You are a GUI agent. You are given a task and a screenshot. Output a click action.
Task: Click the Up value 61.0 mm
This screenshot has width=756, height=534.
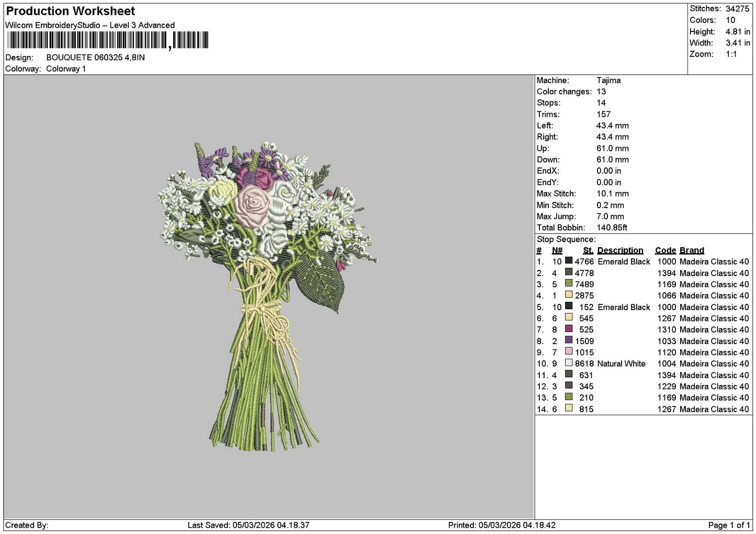pyautogui.click(x=613, y=149)
